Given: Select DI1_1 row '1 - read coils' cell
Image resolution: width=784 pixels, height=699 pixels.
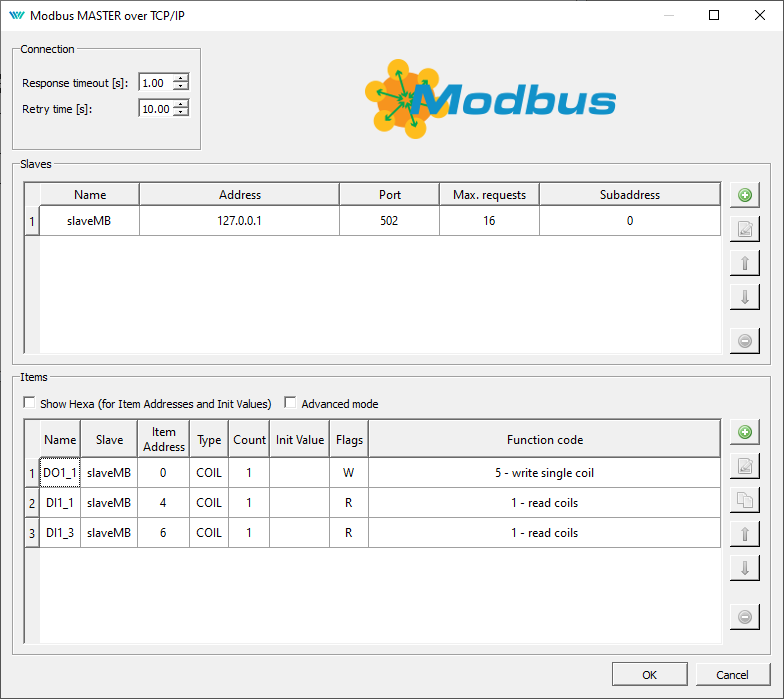Looking at the screenshot, I should click(x=544, y=502).
